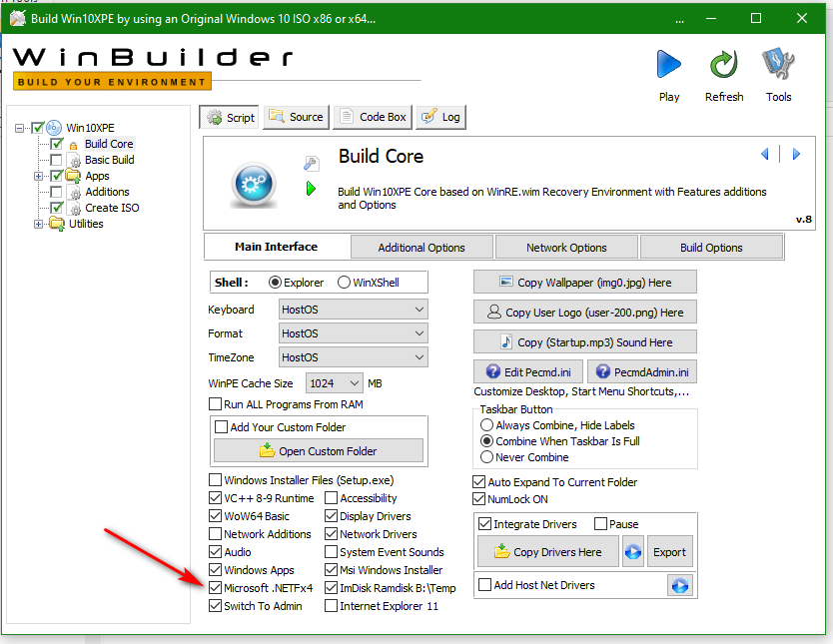Go to previous script with left arrow

tap(765, 154)
